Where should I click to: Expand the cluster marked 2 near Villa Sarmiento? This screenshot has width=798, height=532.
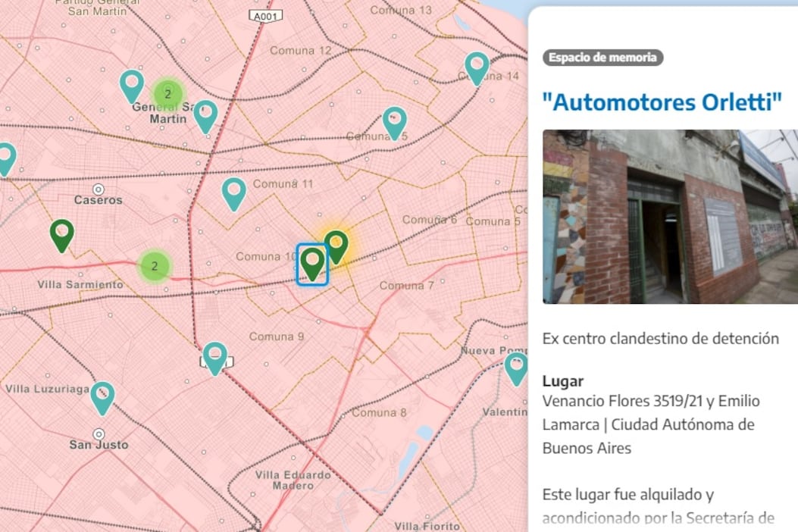[154, 266]
